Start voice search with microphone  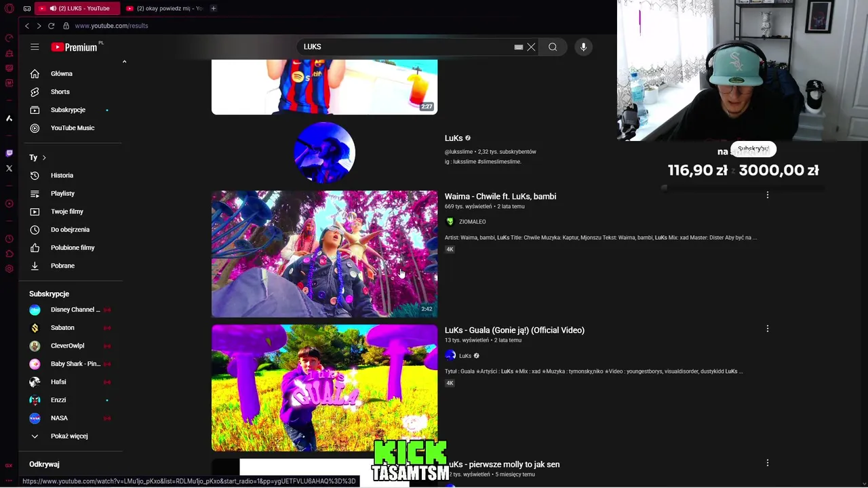pos(583,47)
